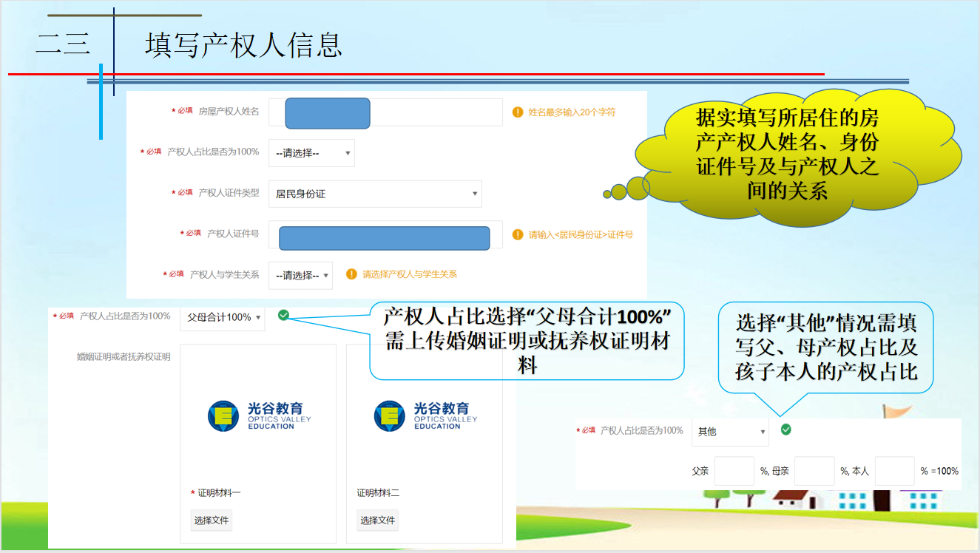Image resolution: width=980 pixels, height=553 pixels.
Task: Click the green checkmark beside the 其他 dropdown
Action: coord(785,430)
